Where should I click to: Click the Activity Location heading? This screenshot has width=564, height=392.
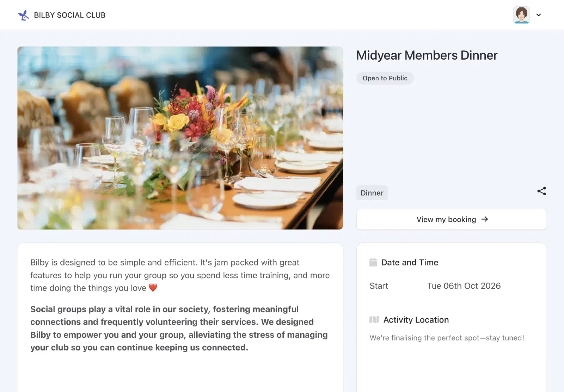[416, 320]
